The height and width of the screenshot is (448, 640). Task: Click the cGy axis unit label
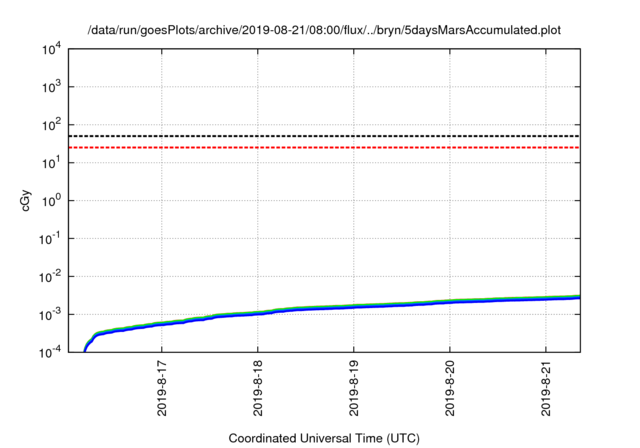25,200
